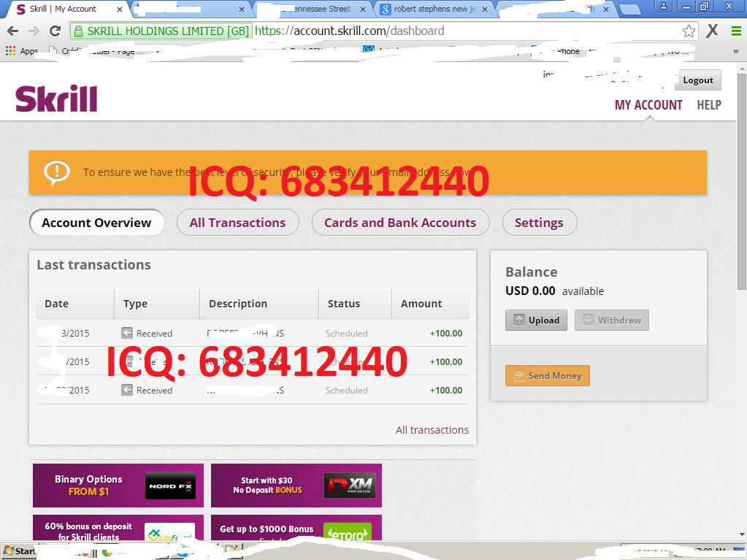Screen dimensions: 747x560
Task: Click the Date column header
Action: tap(75, 304)
